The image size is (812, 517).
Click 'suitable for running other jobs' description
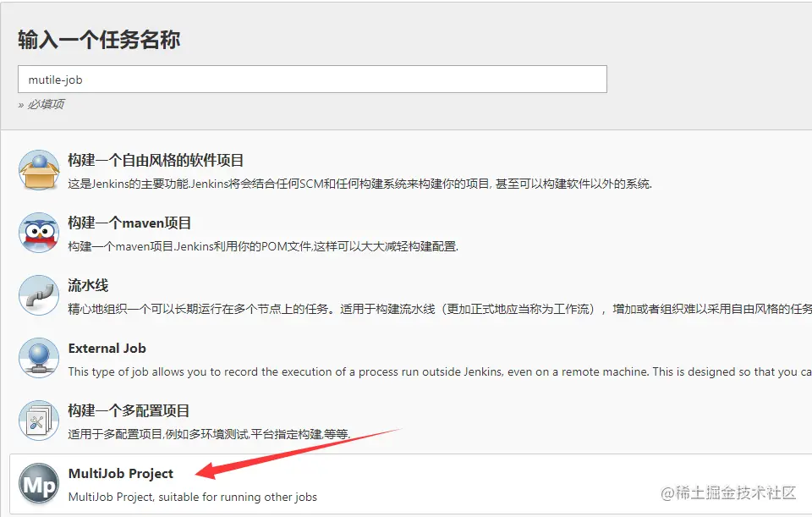(193, 498)
